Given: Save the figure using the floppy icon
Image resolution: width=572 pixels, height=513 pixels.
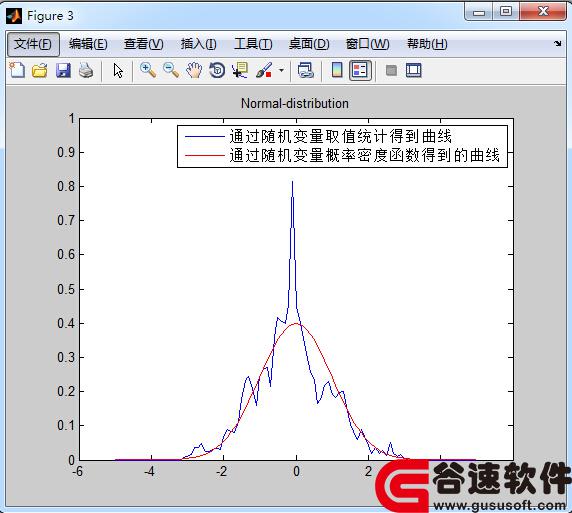Looking at the screenshot, I should click(x=63, y=70).
